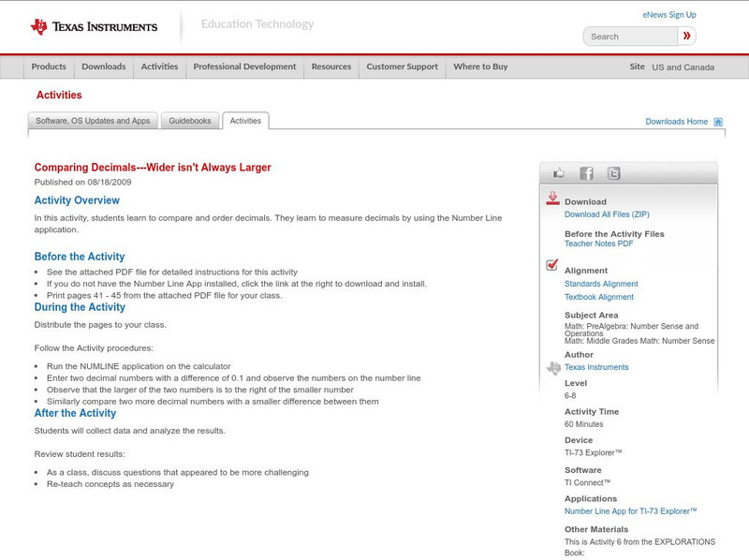
Task: Click the During the Activity heading
Action: coord(80,307)
